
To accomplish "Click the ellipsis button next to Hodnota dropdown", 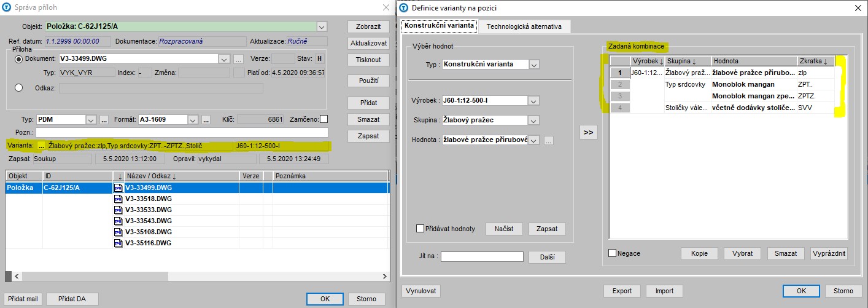I will pos(549,140).
